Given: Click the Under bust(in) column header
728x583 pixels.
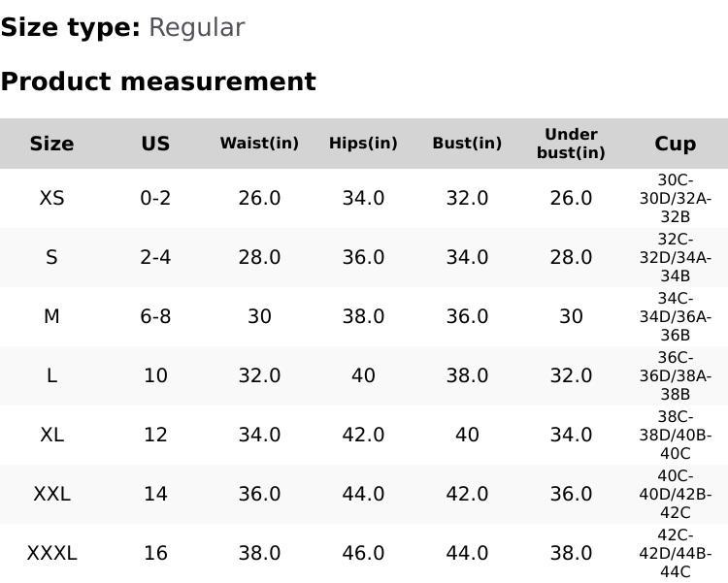Looking at the screenshot, I should [x=571, y=144].
